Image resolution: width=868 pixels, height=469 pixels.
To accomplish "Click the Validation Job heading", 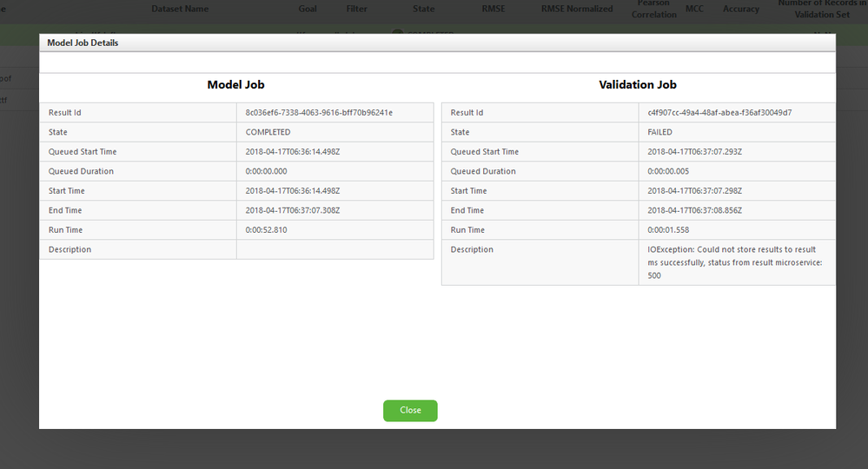I will pos(638,85).
